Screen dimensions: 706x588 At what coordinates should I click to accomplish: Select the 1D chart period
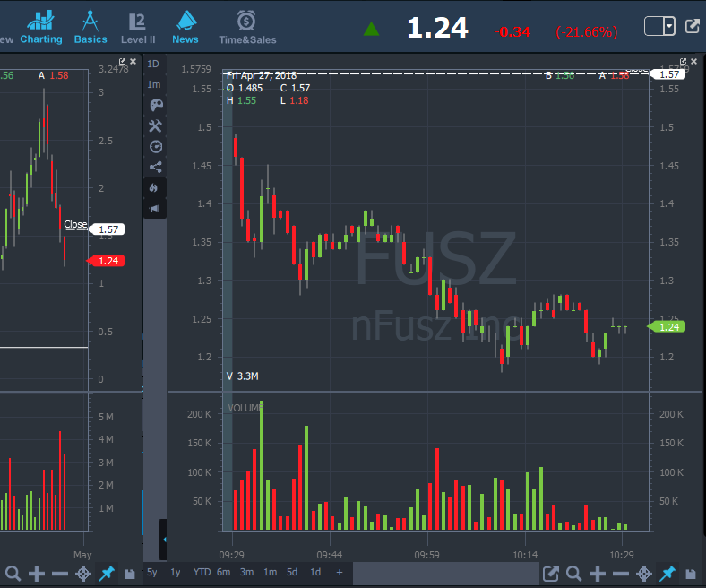[x=153, y=64]
